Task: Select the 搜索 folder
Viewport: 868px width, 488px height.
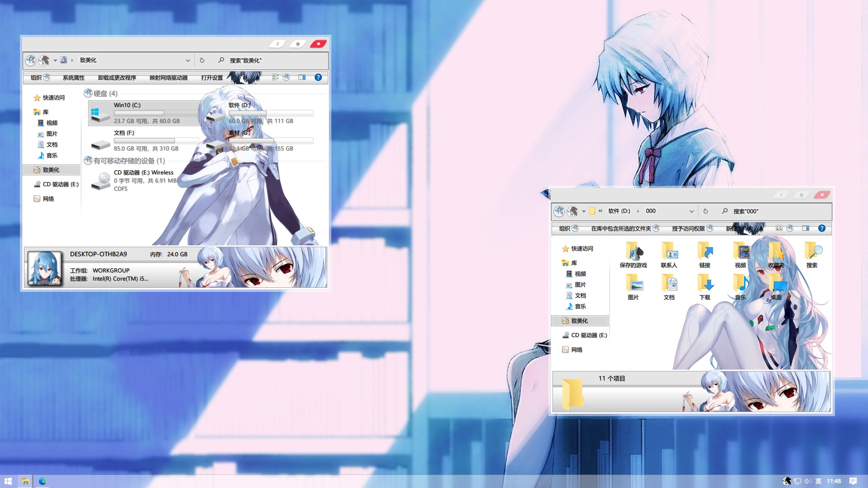Action: click(812, 255)
